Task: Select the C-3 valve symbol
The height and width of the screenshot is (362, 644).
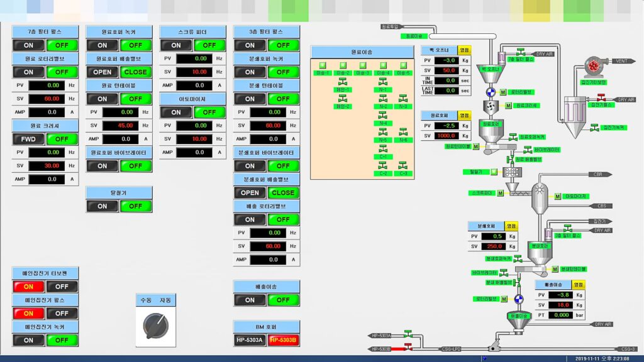Action: coord(403,165)
